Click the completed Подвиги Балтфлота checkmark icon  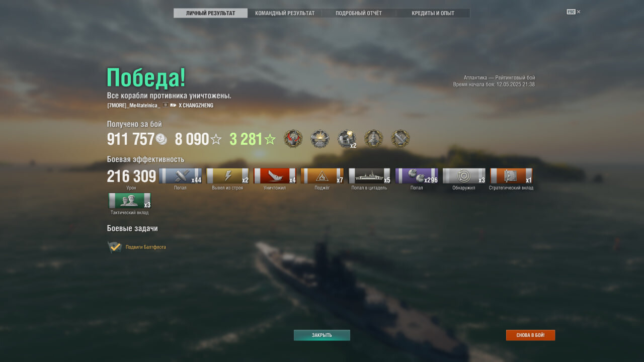(115, 247)
